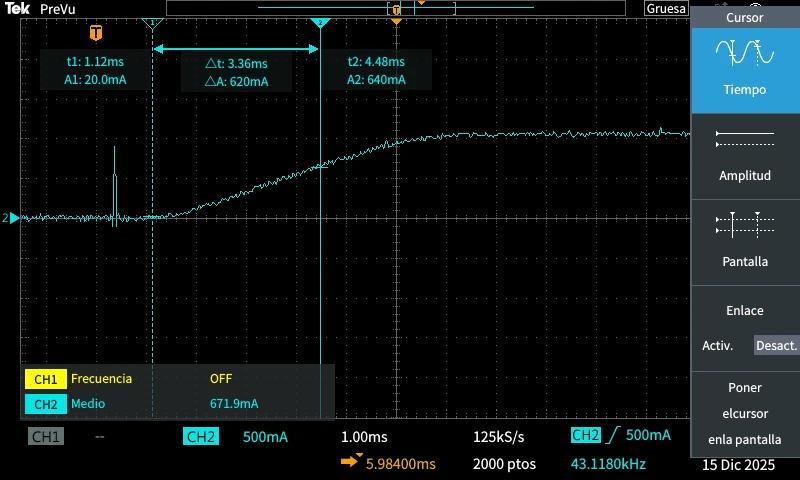Click the '2000 ptos' record length
The height and width of the screenshot is (480, 800).
[x=504, y=464]
